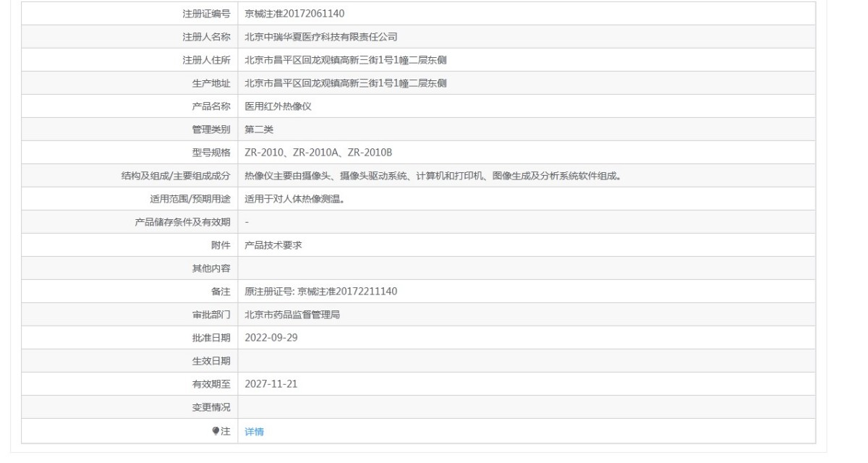
Task: Click the 备注 label
Action: click(x=221, y=292)
